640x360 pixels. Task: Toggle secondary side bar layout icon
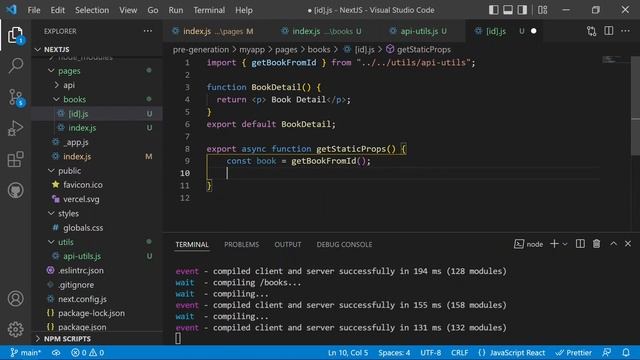pos(522,10)
